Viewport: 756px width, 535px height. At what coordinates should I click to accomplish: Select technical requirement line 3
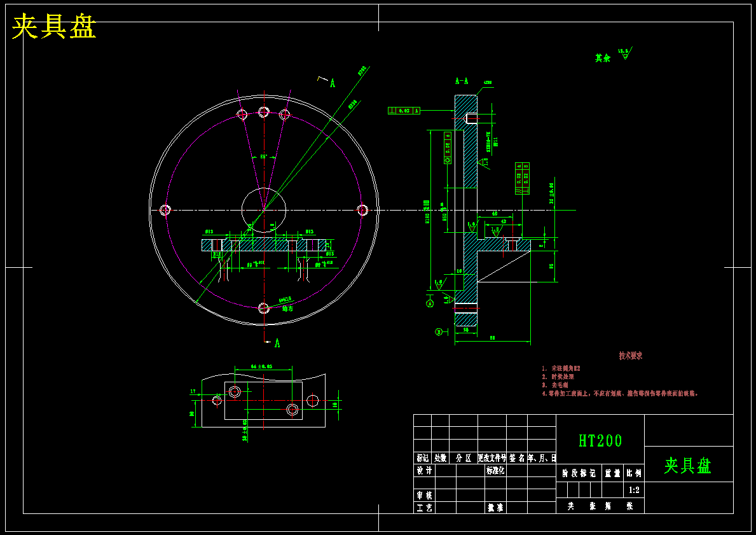click(554, 385)
